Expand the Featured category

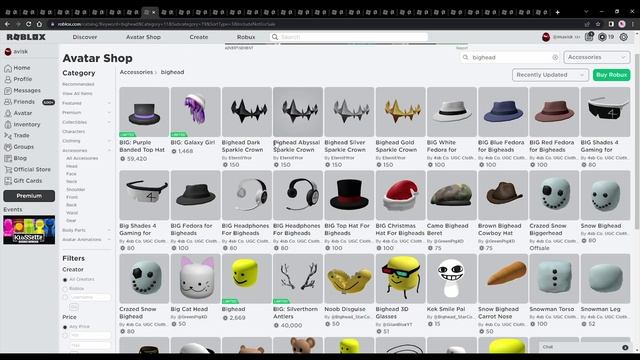pos(109,103)
